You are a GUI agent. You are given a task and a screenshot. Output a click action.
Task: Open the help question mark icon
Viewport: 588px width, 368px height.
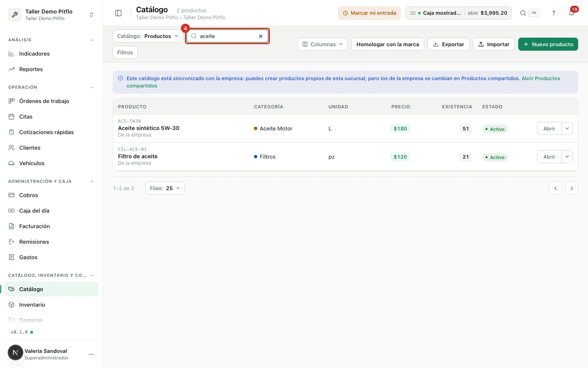(x=554, y=13)
